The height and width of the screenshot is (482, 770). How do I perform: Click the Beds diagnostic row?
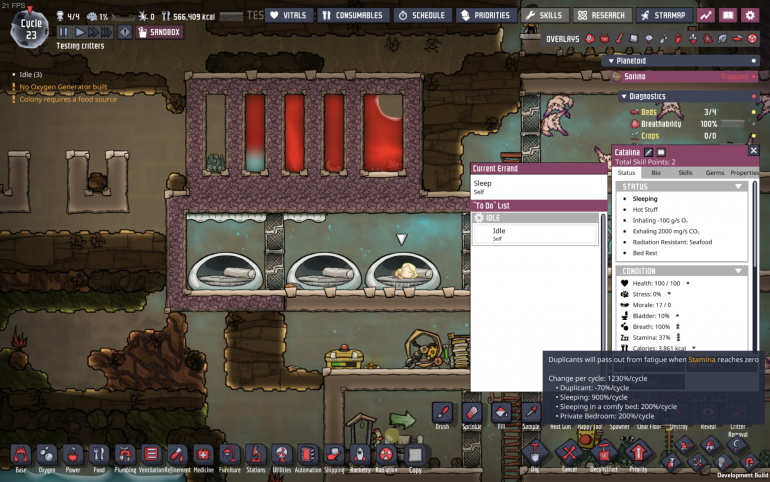(693, 112)
